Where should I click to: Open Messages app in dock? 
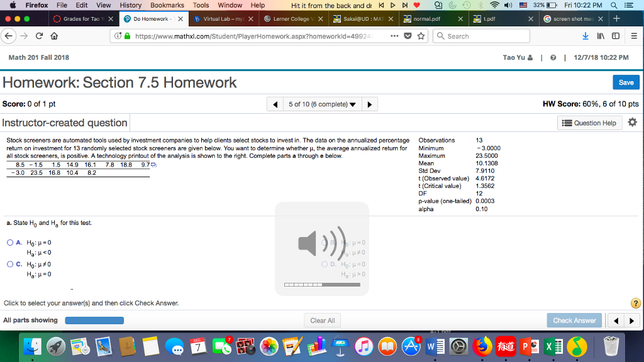(x=175, y=346)
